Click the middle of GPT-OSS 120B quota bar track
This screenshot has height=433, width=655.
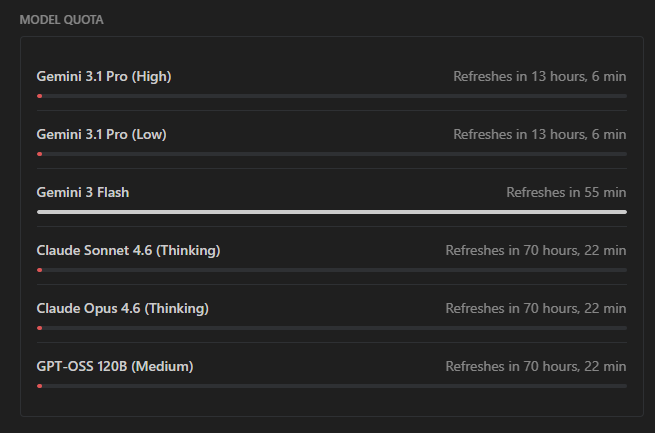click(x=331, y=386)
